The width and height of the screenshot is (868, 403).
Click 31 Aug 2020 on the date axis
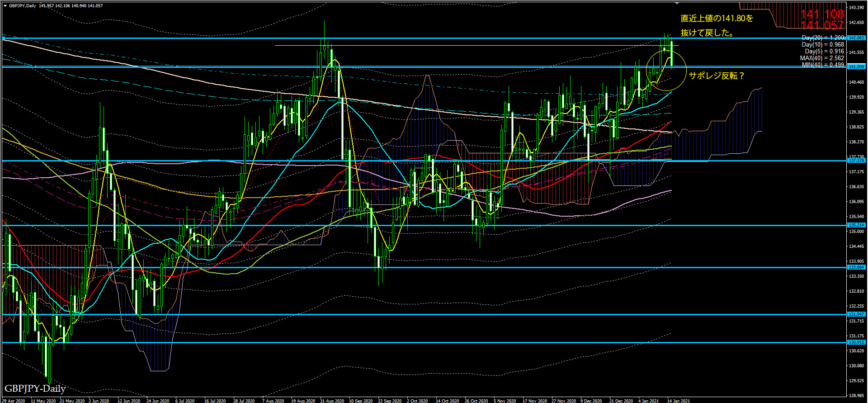click(332, 401)
